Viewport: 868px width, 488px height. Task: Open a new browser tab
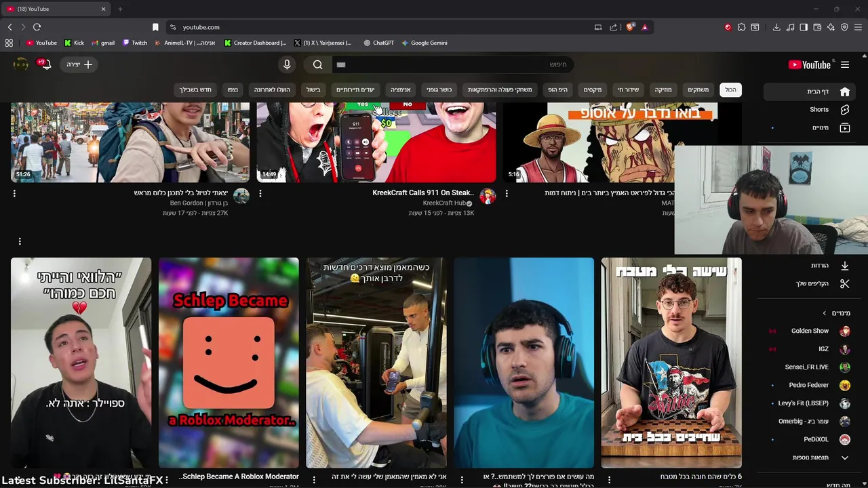coord(120,9)
